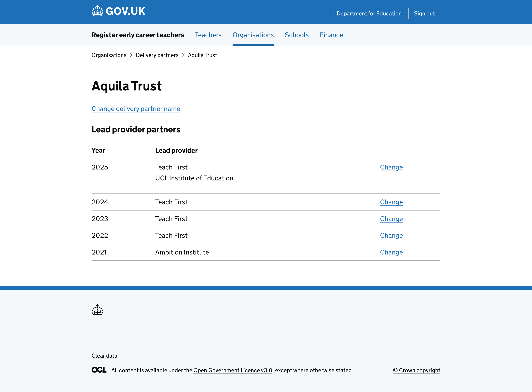Change the 2025 lead provider
Viewport: 532px width, 392px height.
point(391,167)
